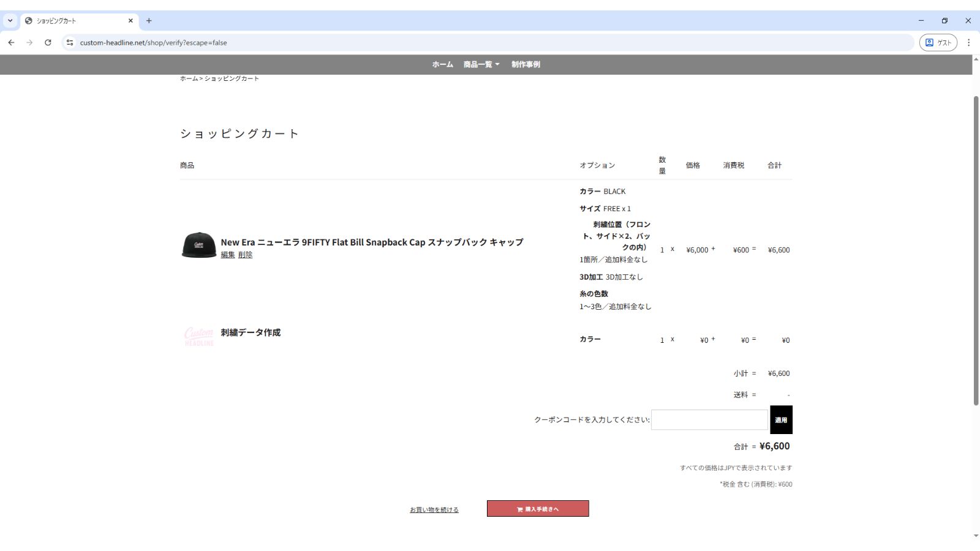980x551 pixels.
Task: Close the ショッピングカート tab
Action: pos(130,21)
